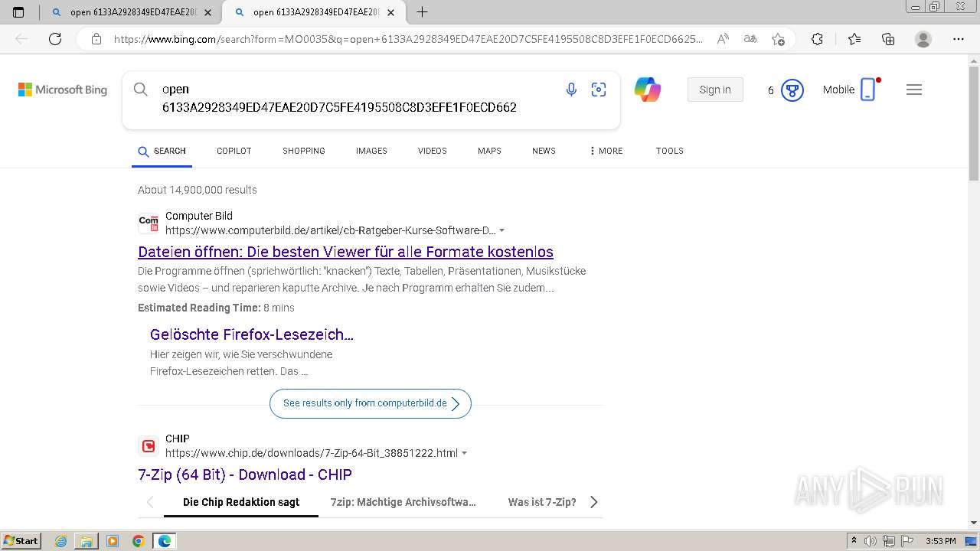Image resolution: width=980 pixels, height=551 pixels.
Task: Click the Start button
Action: pos(21,541)
